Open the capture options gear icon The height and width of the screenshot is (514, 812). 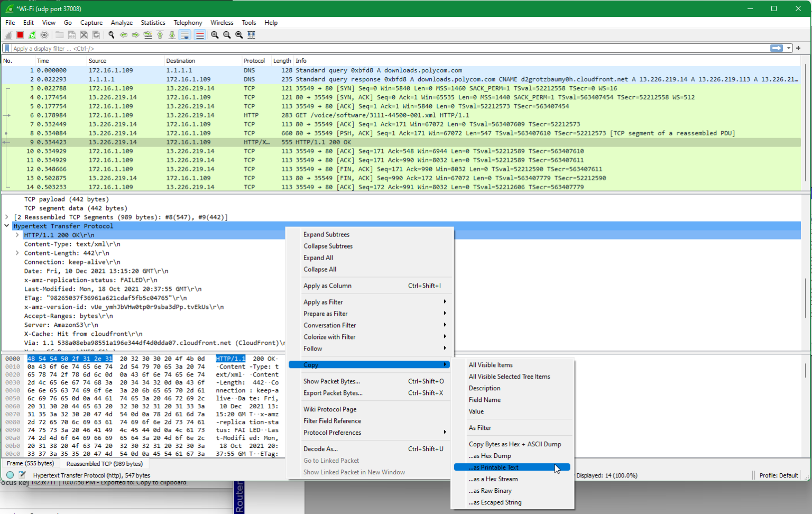click(x=44, y=34)
